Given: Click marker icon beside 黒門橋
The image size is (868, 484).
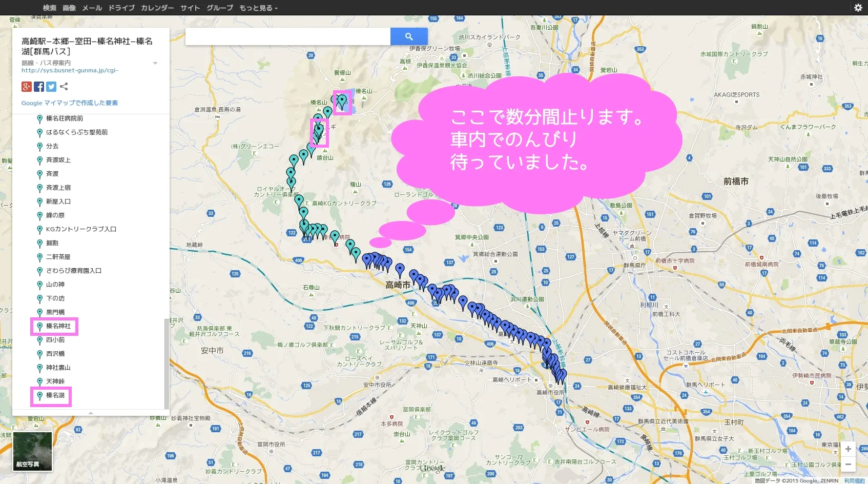Looking at the screenshot, I should (x=39, y=313).
